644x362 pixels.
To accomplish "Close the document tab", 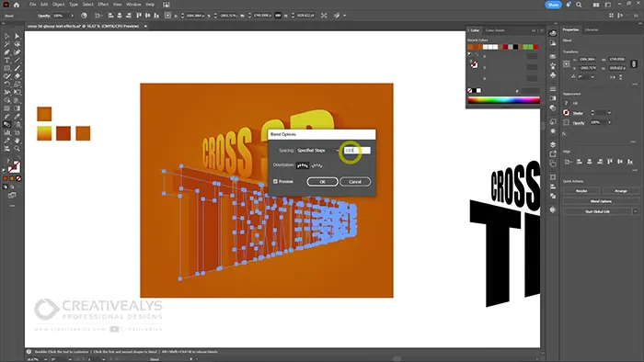I will [x=145, y=26].
